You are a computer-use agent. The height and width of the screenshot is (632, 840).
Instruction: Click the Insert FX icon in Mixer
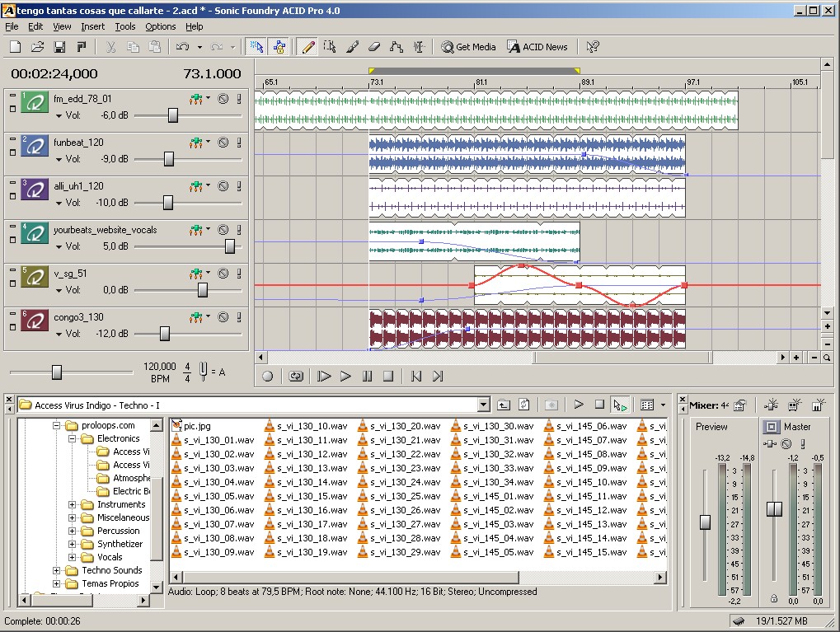(x=772, y=405)
